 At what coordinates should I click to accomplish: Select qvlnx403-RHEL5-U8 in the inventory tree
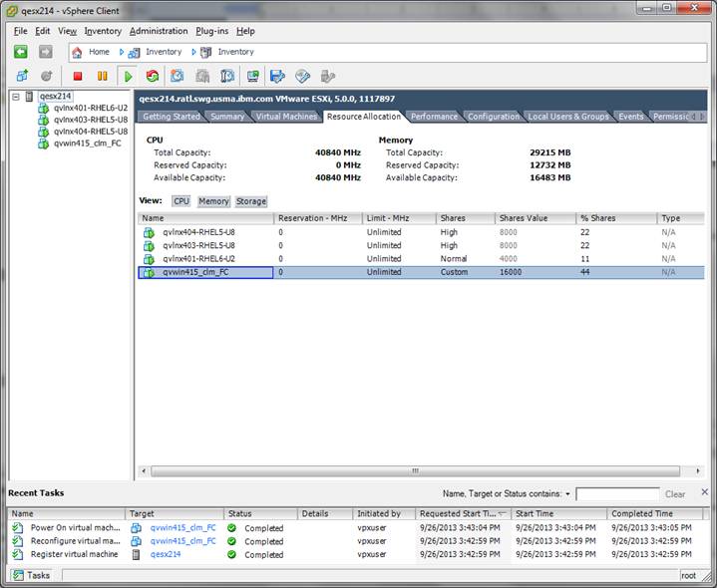[91, 121]
